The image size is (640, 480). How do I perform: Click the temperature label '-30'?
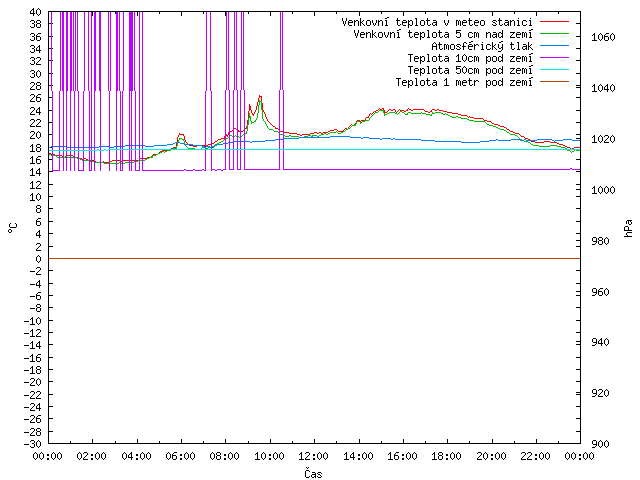32,444
